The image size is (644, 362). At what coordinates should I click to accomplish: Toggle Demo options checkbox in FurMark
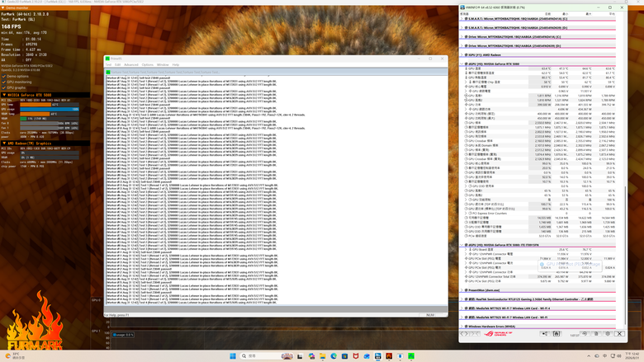point(4,76)
